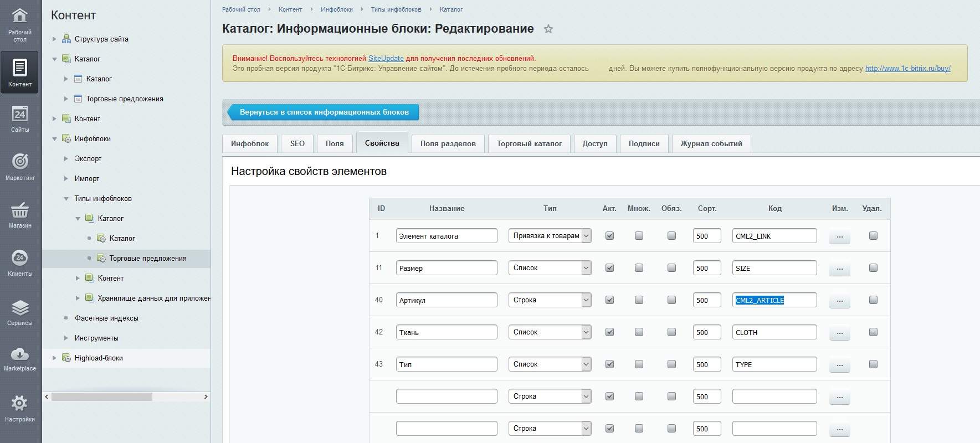
Task: Open type dropdown for Артикул property
Action: pyautogui.click(x=550, y=300)
